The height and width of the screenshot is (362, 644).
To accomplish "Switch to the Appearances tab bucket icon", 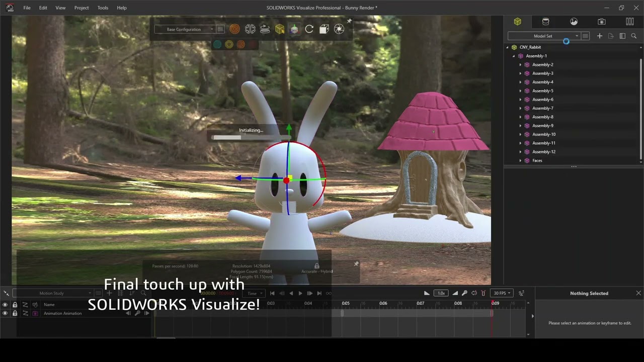I will coord(545,22).
